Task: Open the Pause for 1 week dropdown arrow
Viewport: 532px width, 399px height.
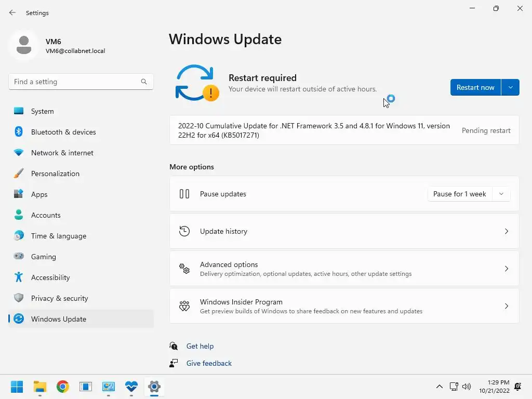Action: (501, 194)
